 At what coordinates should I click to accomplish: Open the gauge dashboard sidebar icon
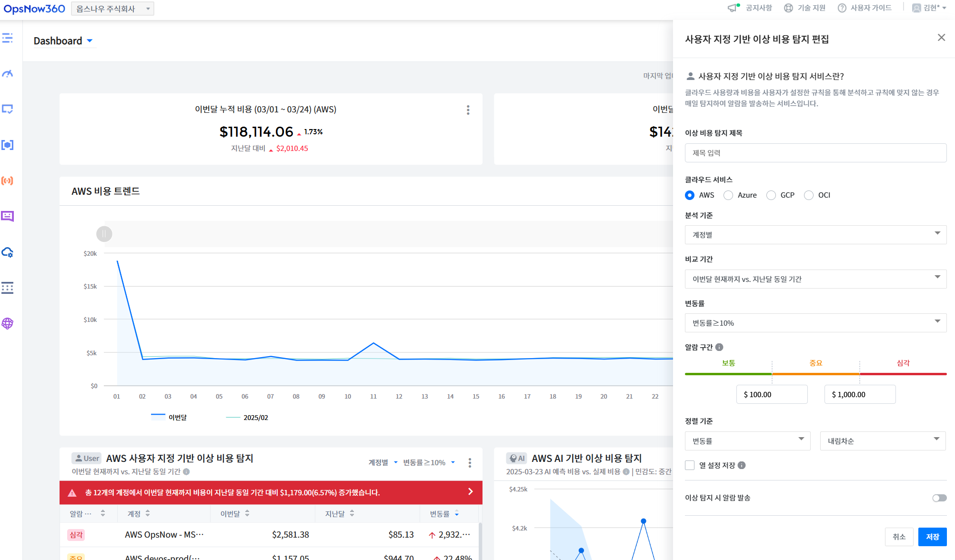point(7,74)
